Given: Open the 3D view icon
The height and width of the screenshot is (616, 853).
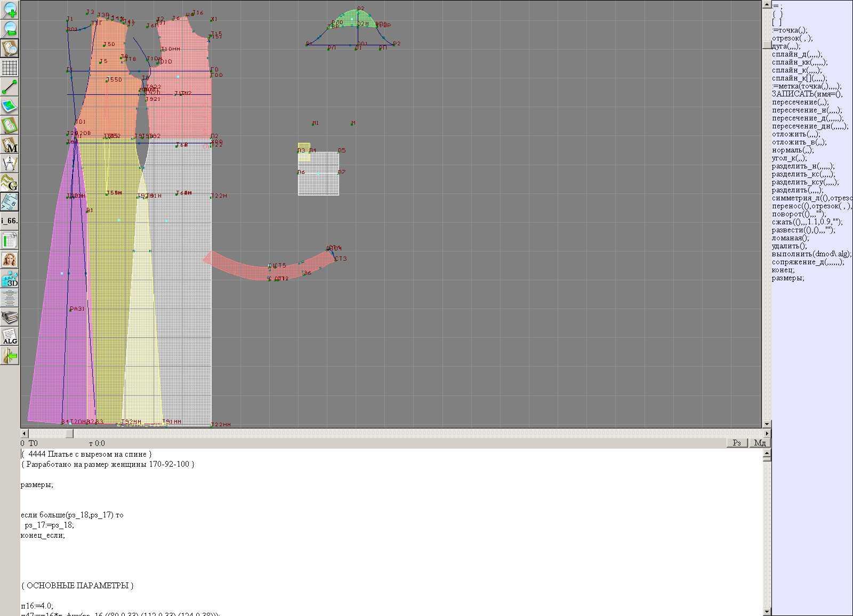Looking at the screenshot, I should [x=10, y=279].
